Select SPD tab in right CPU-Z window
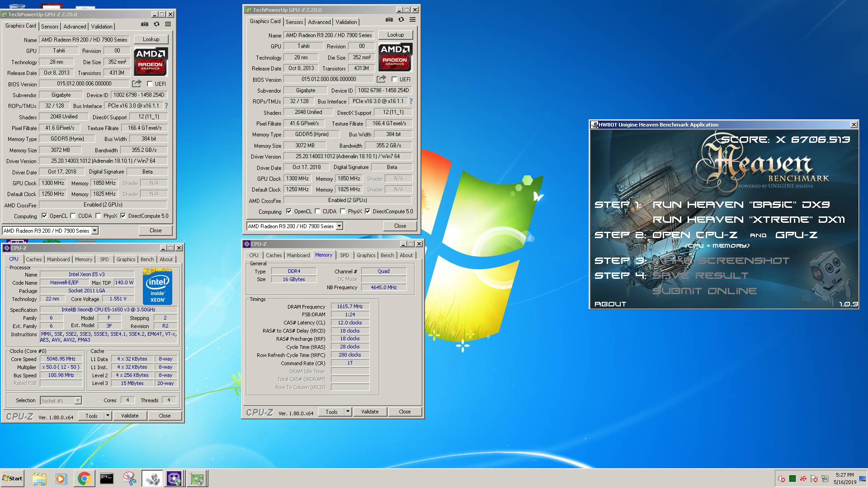 coord(344,255)
